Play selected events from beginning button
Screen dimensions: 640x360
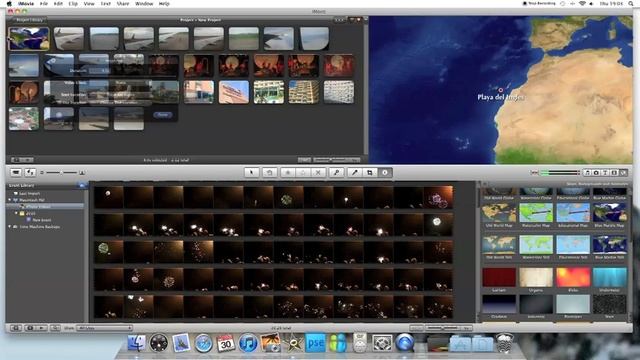click(42, 328)
